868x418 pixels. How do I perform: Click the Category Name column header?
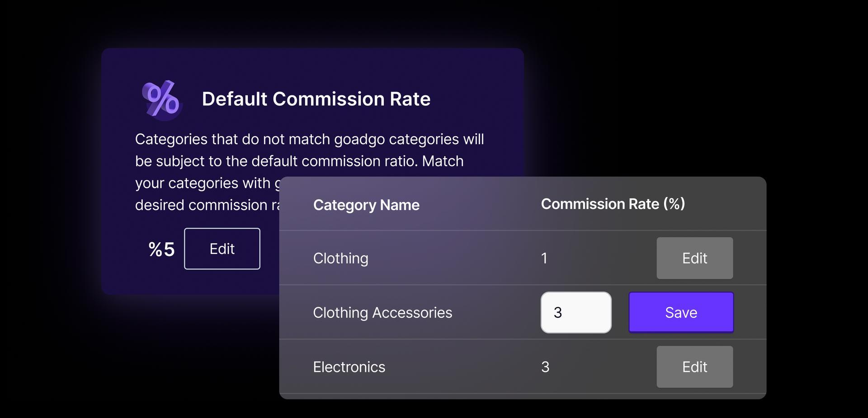(x=366, y=205)
